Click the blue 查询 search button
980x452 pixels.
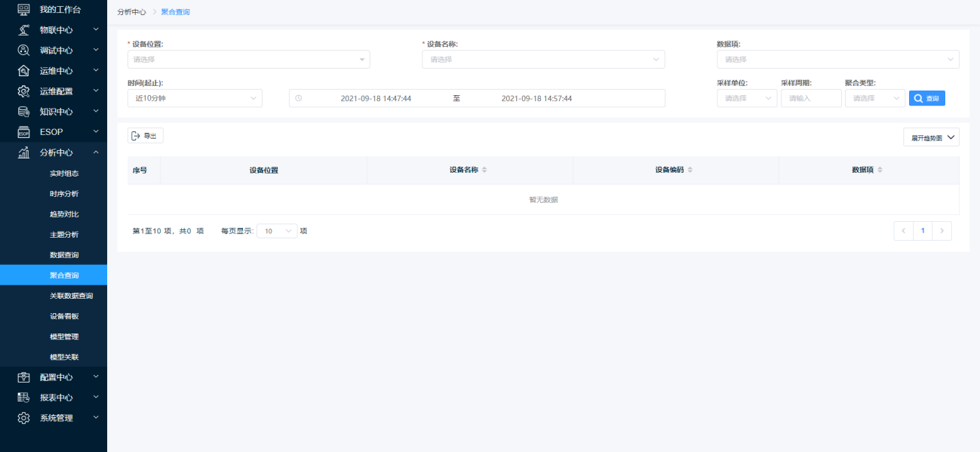tap(926, 98)
